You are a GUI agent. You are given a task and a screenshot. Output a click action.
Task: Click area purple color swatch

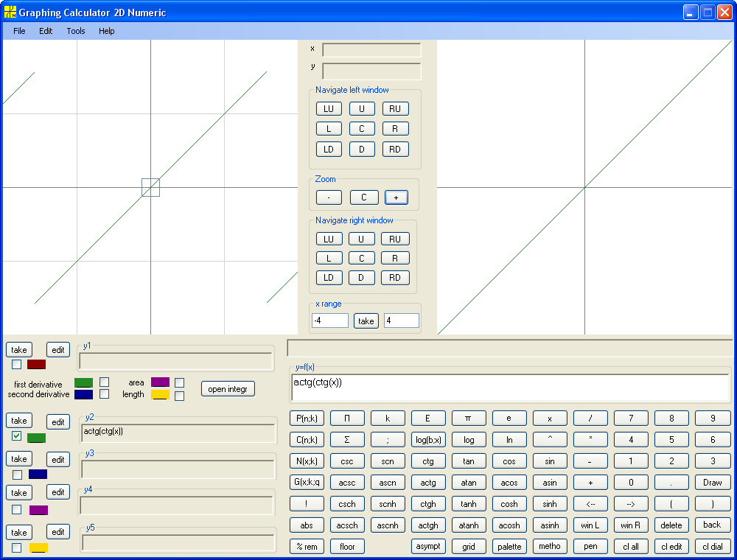point(160,382)
